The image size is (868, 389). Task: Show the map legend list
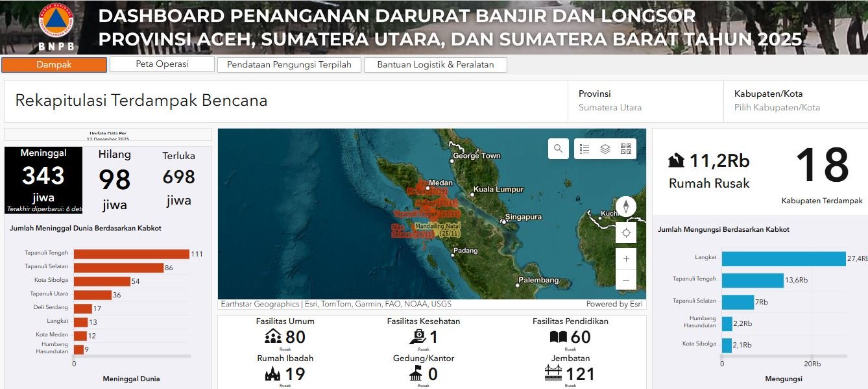click(x=585, y=149)
